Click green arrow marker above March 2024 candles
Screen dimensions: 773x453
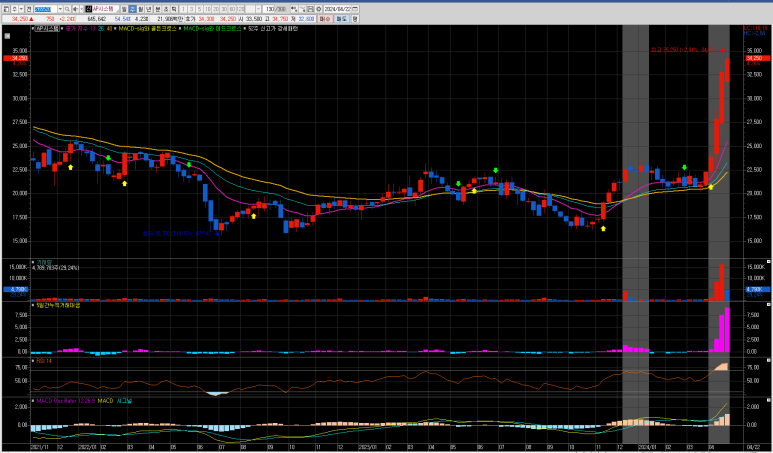click(x=684, y=168)
